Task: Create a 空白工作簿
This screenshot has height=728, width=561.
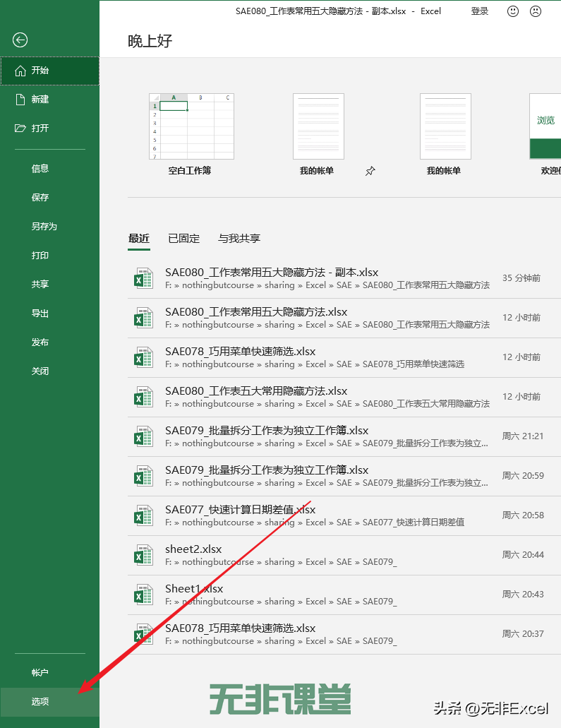Action: click(x=191, y=127)
